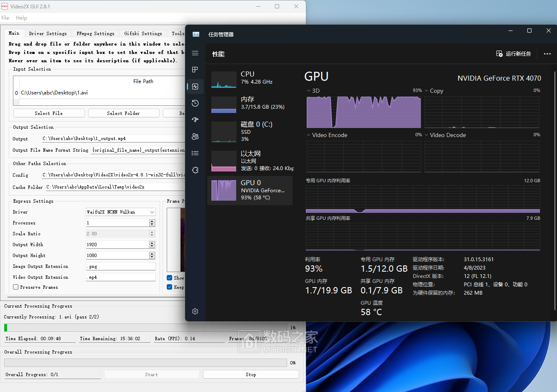The image size is (557, 392).
Task: Open App history icon in Task Manager sidebar
Action: coord(195,103)
